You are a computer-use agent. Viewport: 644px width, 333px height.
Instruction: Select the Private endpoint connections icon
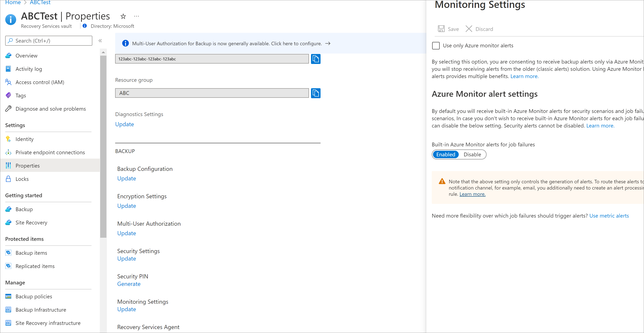tap(8, 152)
